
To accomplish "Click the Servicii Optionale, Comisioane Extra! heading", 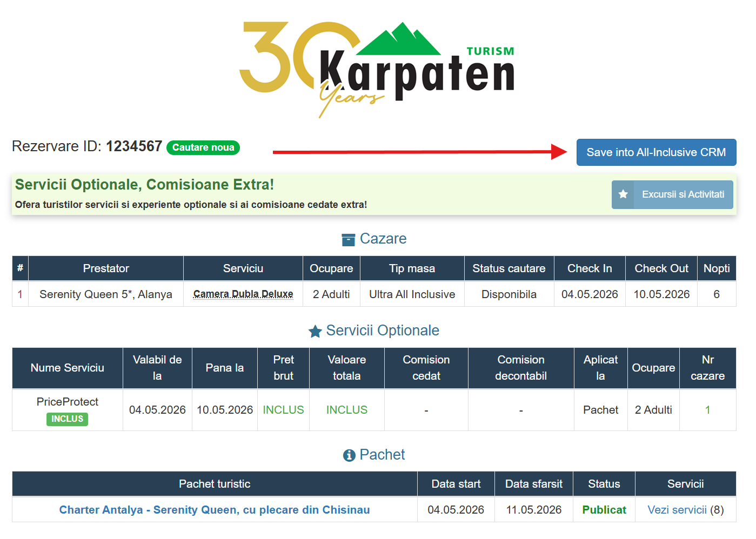I will [144, 185].
